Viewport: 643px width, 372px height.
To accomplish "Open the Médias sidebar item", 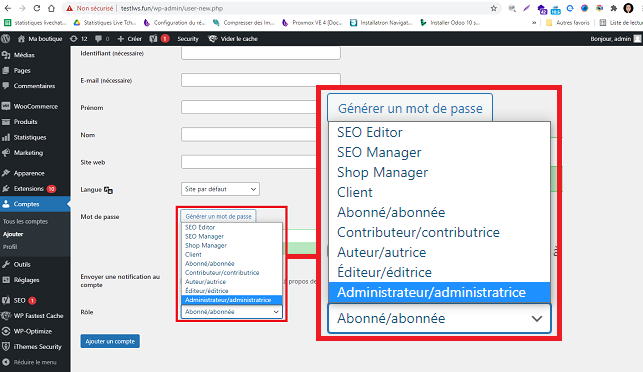I will tap(24, 55).
